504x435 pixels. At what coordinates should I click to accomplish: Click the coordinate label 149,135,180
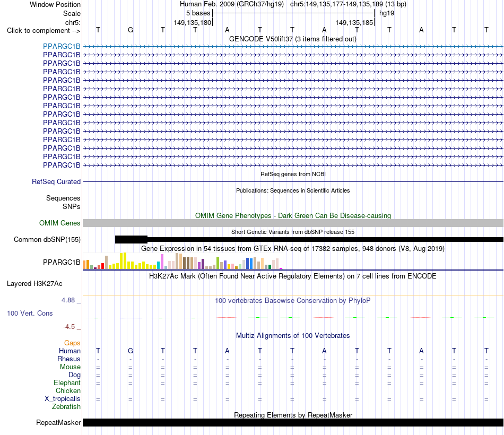192,22
